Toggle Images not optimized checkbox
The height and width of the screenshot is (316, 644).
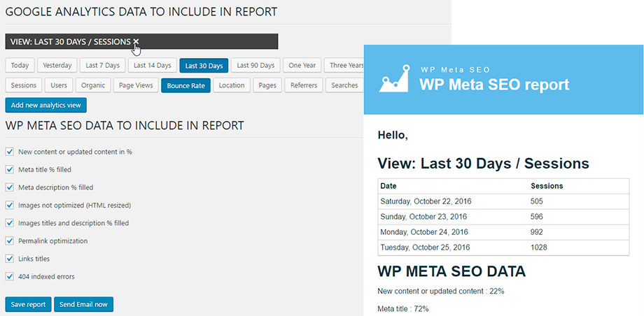click(x=10, y=206)
